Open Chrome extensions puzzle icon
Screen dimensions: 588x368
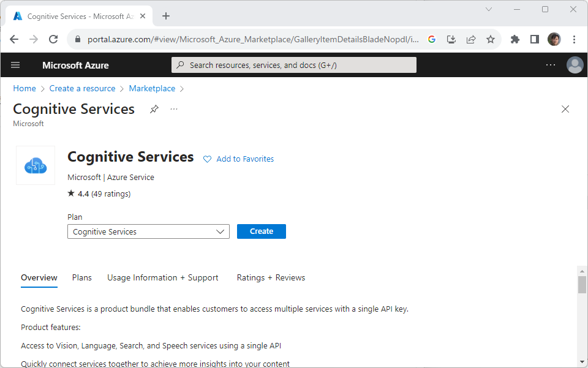point(515,39)
